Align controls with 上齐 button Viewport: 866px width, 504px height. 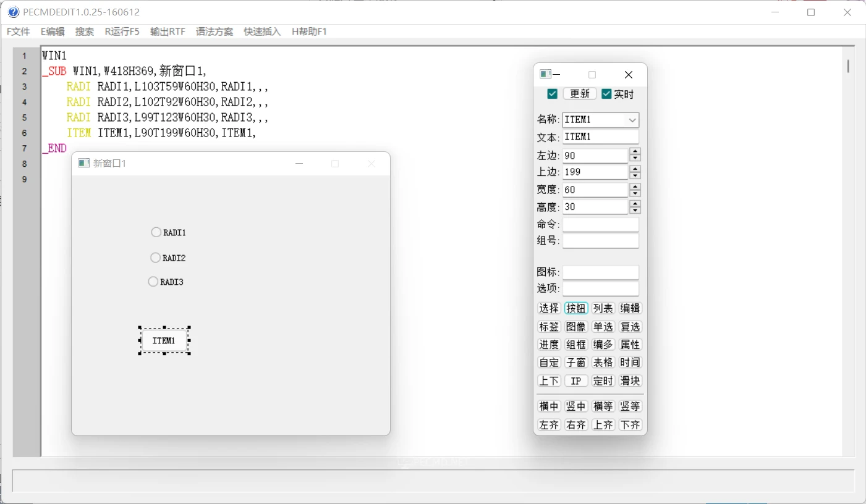click(x=603, y=425)
